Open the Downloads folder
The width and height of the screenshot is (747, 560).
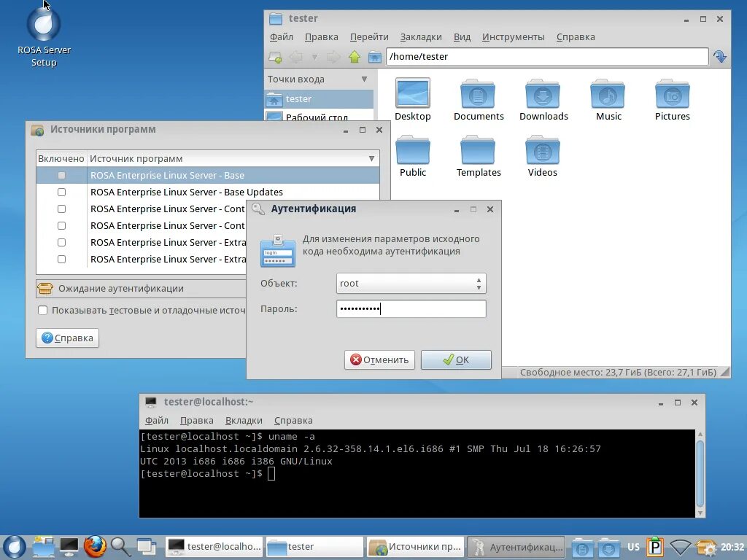543,99
